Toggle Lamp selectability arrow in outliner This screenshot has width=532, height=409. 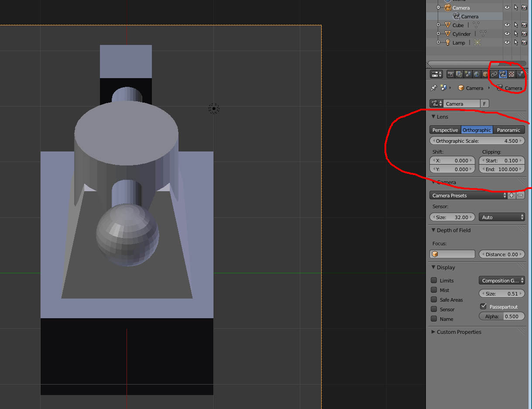pos(516,43)
